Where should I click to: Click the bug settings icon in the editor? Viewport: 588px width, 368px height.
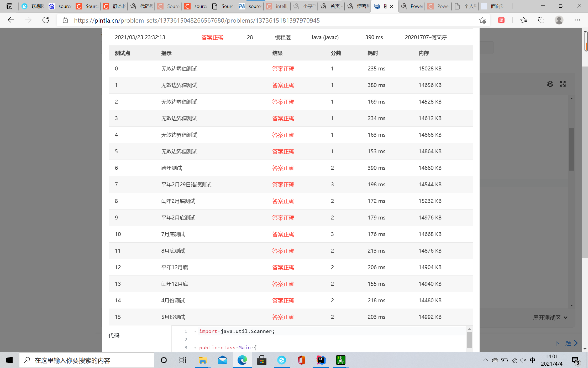click(x=550, y=84)
